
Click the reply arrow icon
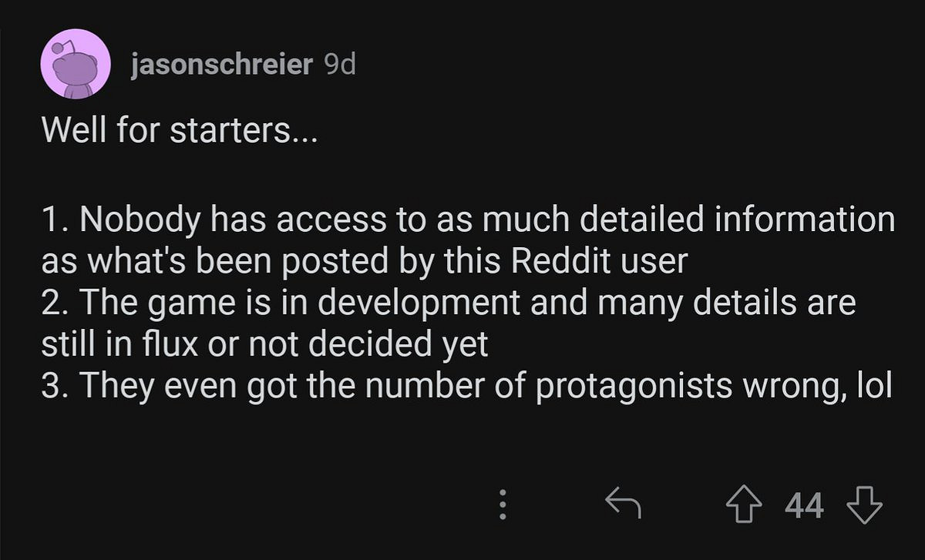pyautogui.click(x=623, y=506)
